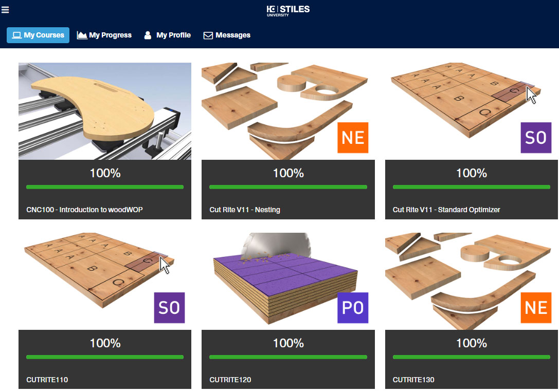Select the My Courses tab

point(38,35)
